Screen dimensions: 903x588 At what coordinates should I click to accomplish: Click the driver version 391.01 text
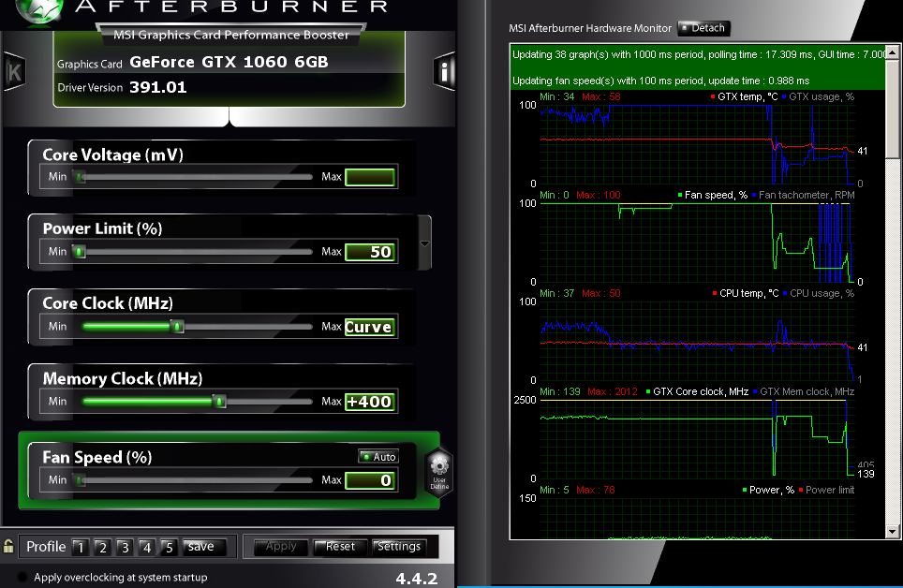tap(157, 87)
